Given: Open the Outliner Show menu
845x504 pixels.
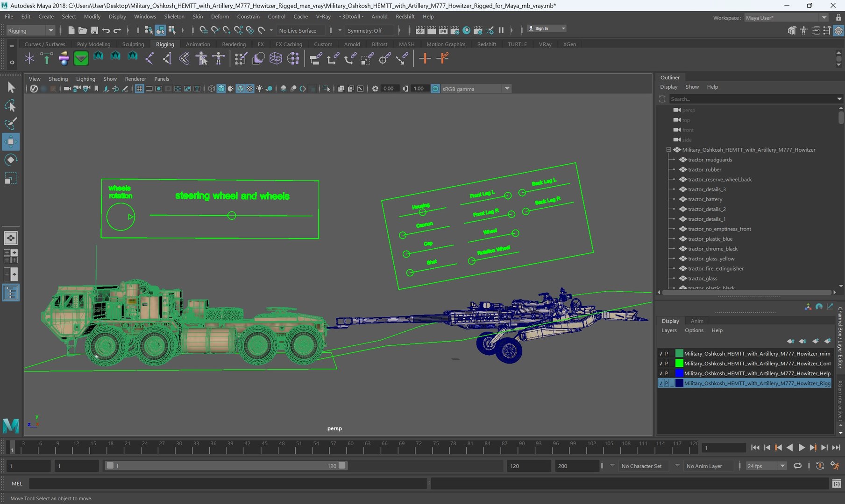Looking at the screenshot, I should point(692,87).
